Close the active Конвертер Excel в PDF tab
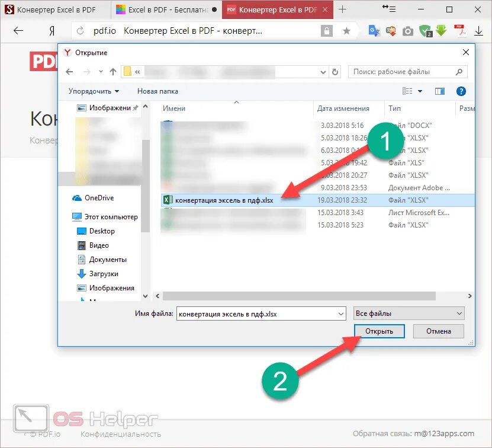The height and width of the screenshot is (448, 492). tap(325, 9)
